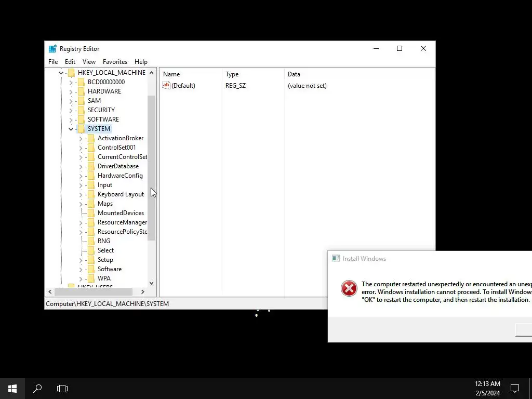Expand the SAM key
This screenshot has width=532, height=399.
[x=71, y=101]
